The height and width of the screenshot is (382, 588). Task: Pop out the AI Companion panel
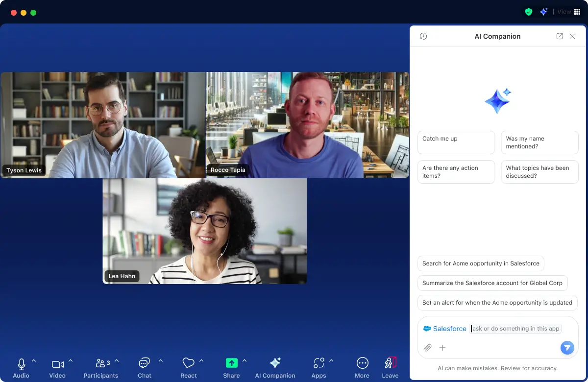coord(559,36)
